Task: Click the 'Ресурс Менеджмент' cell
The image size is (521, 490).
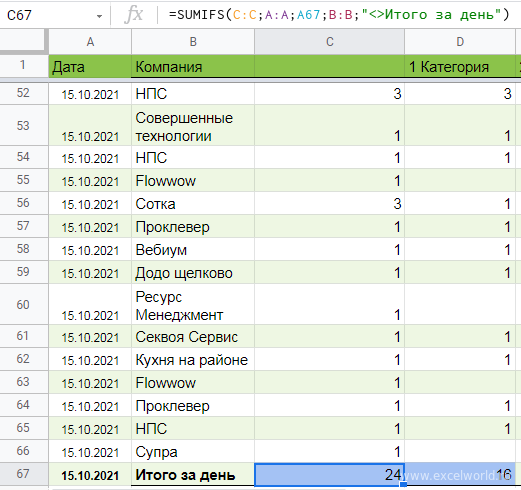Action: coord(193,304)
